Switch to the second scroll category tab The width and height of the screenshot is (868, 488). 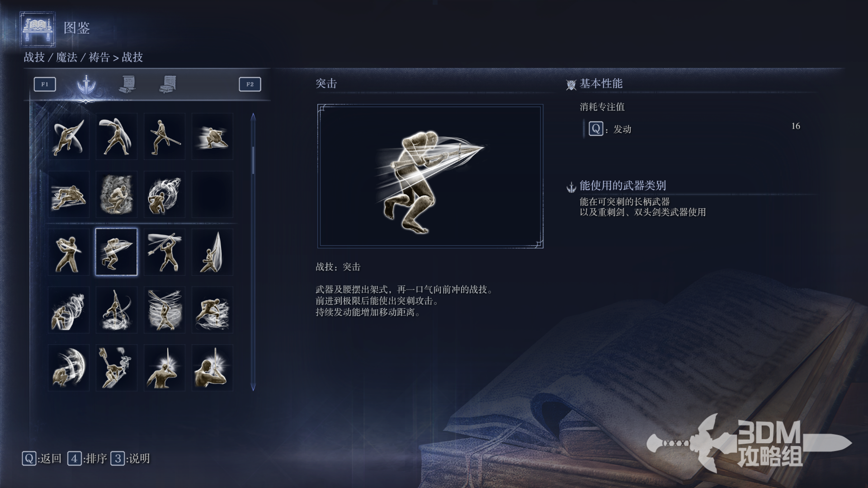[x=127, y=84]
